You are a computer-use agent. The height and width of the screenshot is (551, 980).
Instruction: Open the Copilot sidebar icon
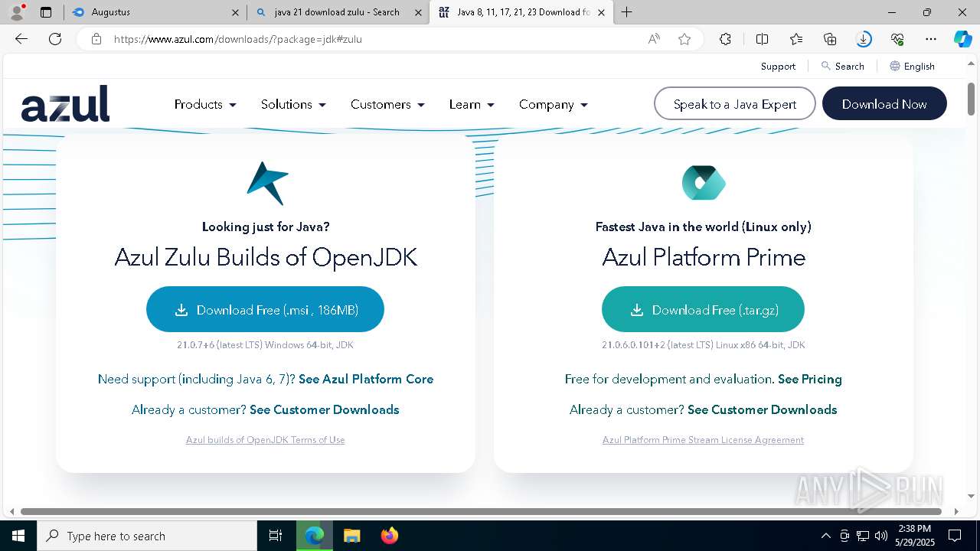pyautogui.click(x=962, y=39)
